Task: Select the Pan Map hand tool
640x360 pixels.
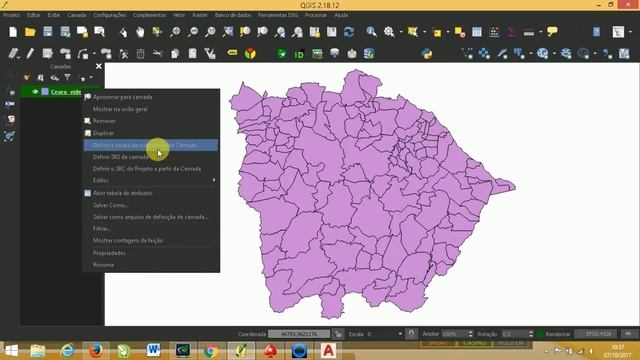Action: point(140,32)
